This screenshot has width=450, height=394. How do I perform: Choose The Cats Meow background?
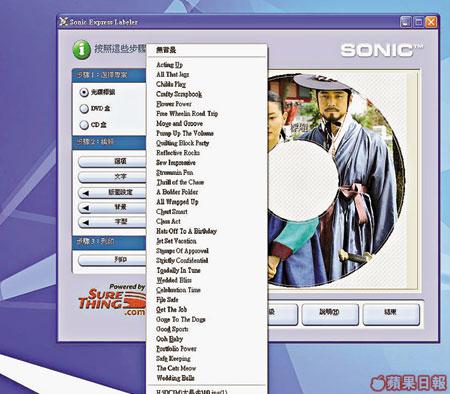coord(207,368)
